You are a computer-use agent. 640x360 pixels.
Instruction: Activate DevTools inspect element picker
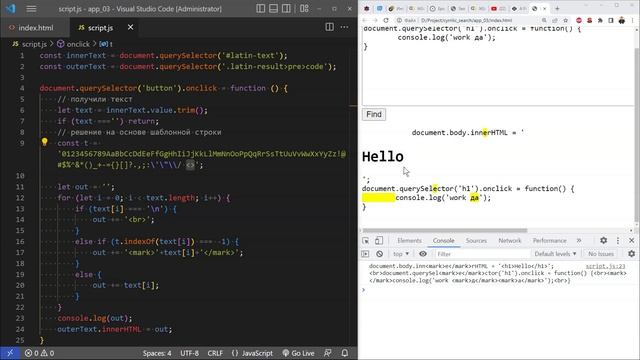(x=365, y=241)
